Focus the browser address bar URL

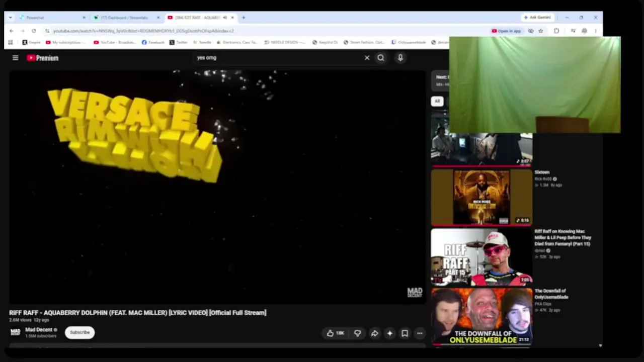tap(143, 31)
